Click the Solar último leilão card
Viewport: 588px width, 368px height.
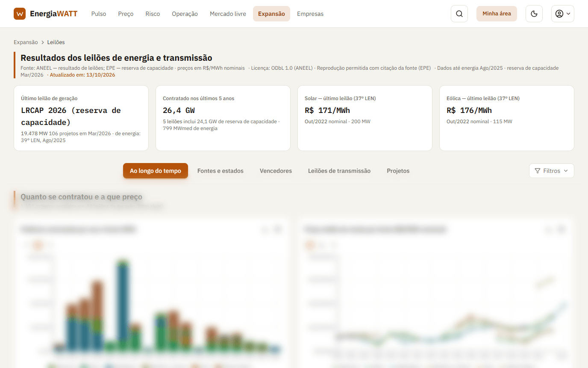pos(365,118)
